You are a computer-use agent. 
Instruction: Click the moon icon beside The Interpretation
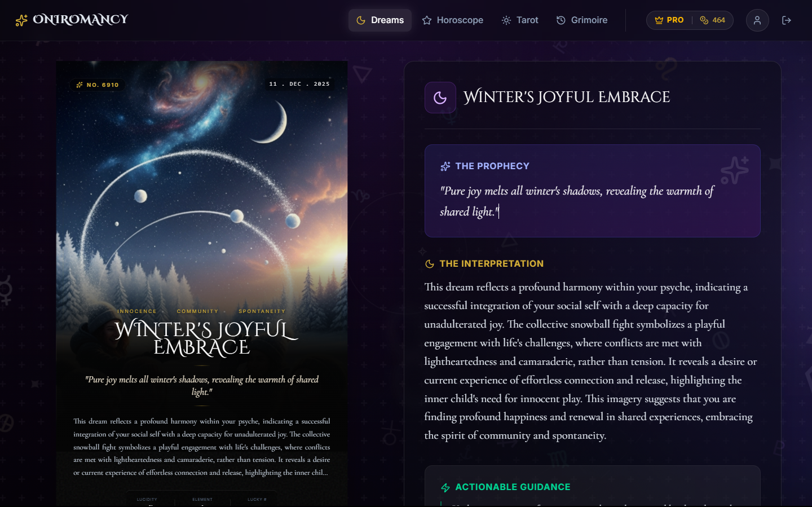(x=430, y=264)
